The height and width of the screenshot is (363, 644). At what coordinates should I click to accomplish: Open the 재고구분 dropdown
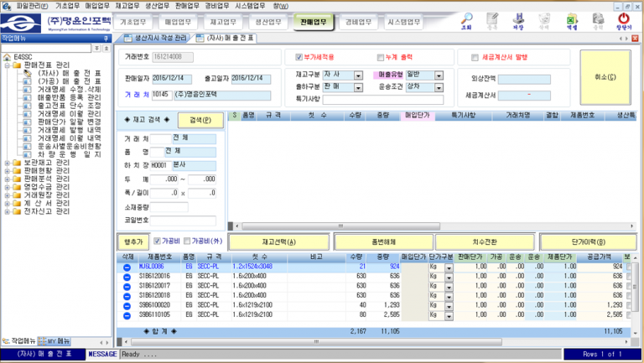pyautogui.click(x=357, y=75)
